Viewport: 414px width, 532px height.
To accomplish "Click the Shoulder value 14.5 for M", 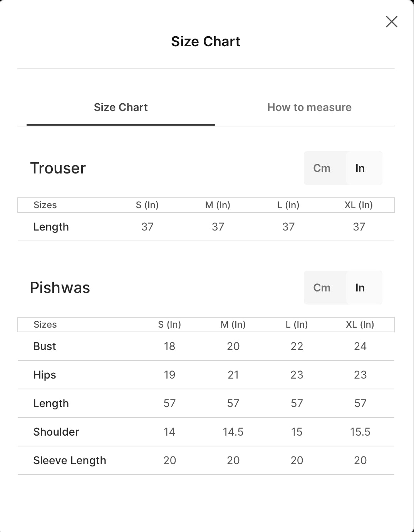I will pyautogui.click(x=233, y=432).
